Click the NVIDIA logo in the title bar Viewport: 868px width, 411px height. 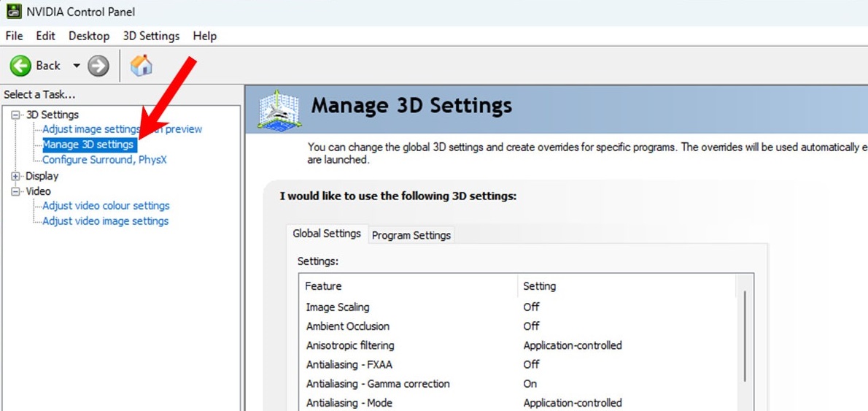(13, 11)
